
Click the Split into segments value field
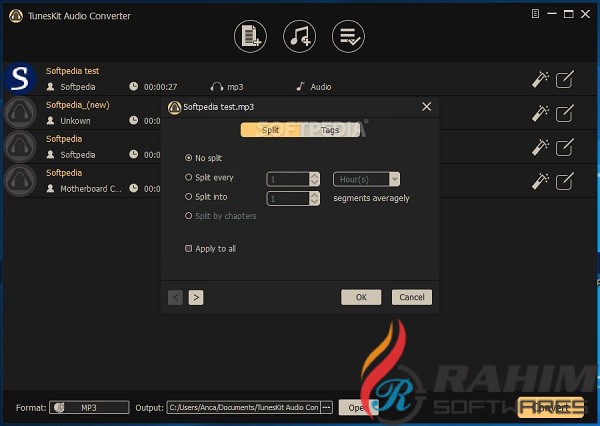(288, 198)
